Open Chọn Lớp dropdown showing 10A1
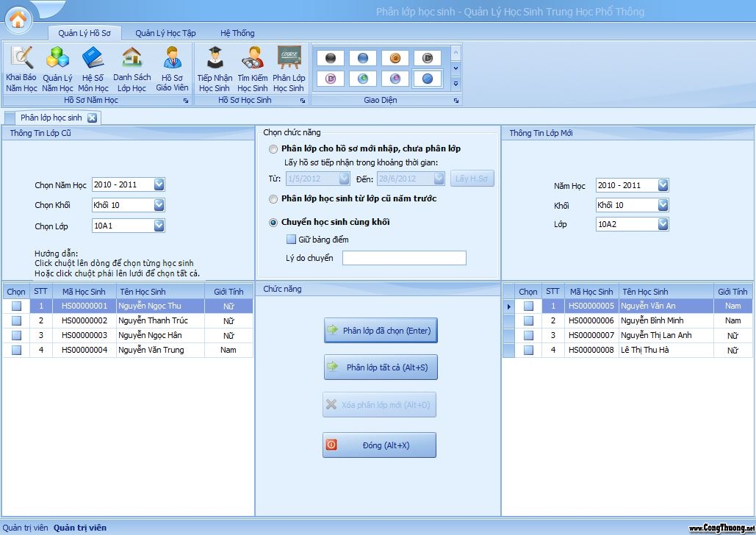 (x=159, y=226)
